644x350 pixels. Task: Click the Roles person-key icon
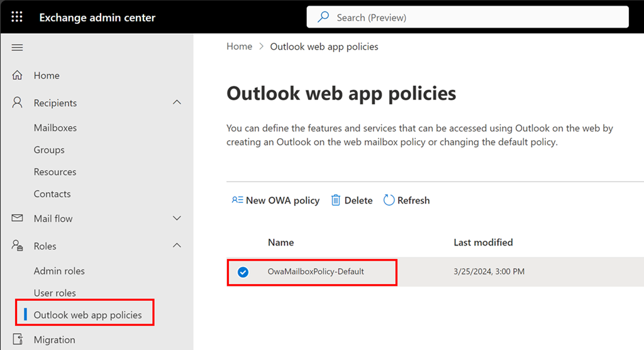tap(18, 246)
